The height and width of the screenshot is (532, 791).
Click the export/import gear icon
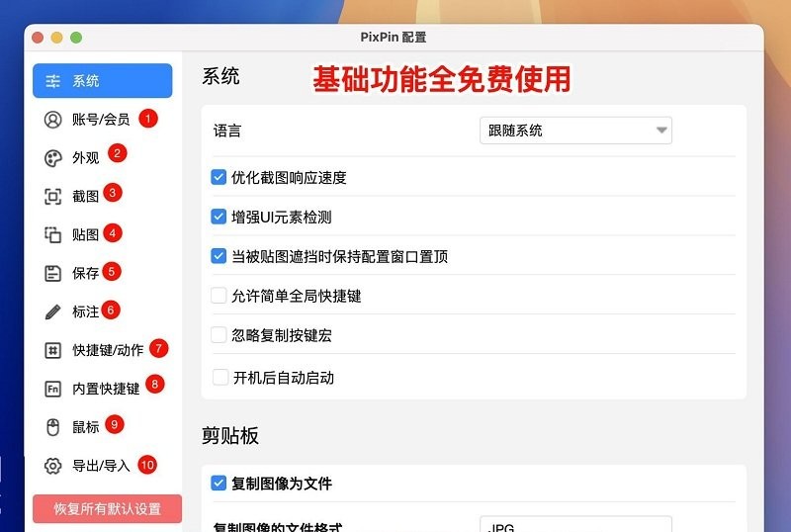tap(53, 466)
